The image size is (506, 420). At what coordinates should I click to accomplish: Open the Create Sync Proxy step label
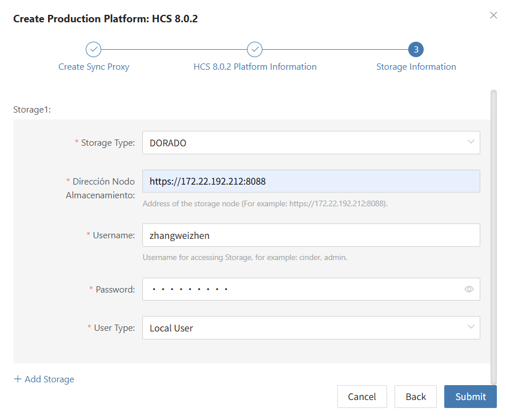[94, 67]
